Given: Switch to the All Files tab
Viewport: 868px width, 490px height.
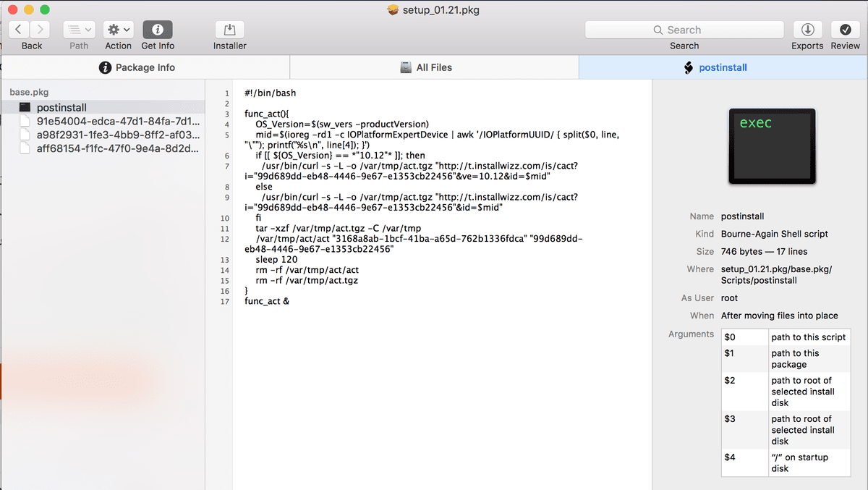Looking at the screenshot, I should pyautogui.click(x=434, y=67).
